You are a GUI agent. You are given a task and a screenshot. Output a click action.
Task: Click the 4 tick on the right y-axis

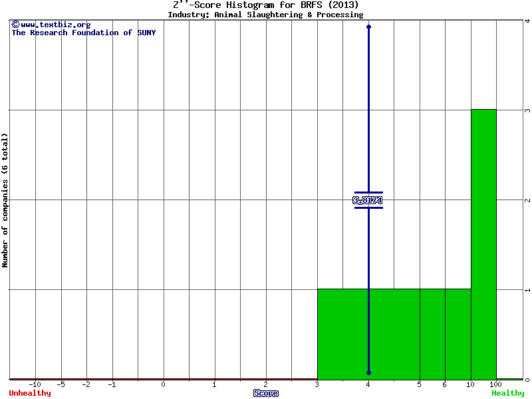click(527, 21)
